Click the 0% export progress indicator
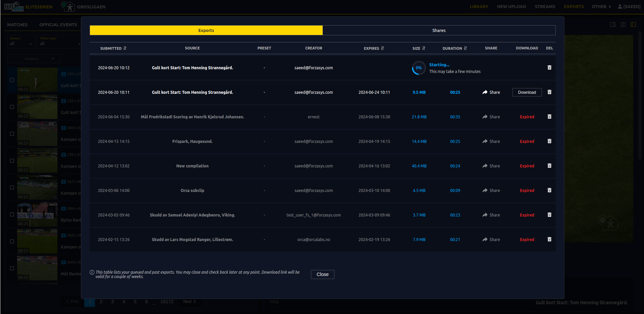 (419, 68)
